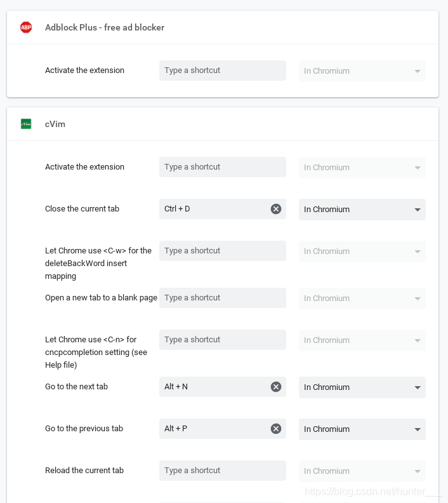Click the green cVim extension icon
This screenshot has width=448, height=503.
[26, 124]
